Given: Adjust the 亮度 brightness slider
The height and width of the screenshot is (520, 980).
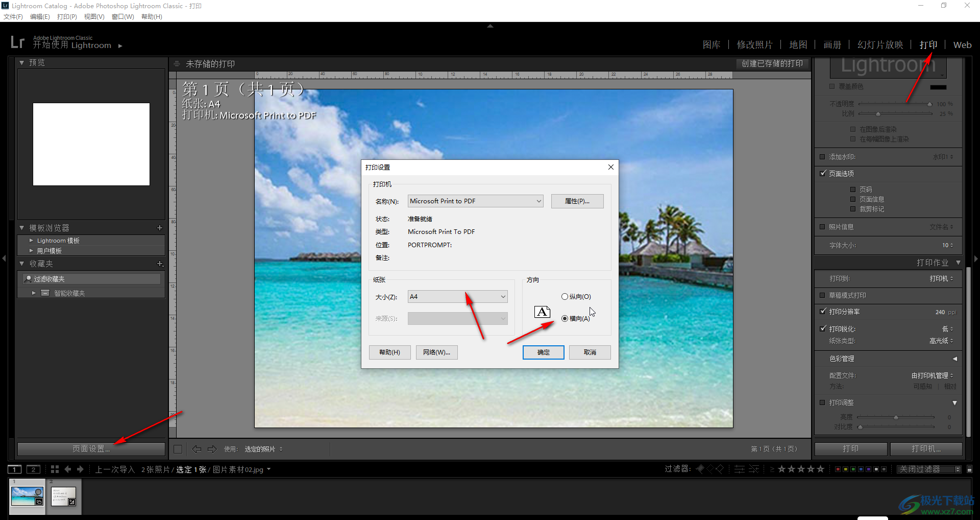Looking at the screenshot, I should pyautogui.click(x=896, y=417).
